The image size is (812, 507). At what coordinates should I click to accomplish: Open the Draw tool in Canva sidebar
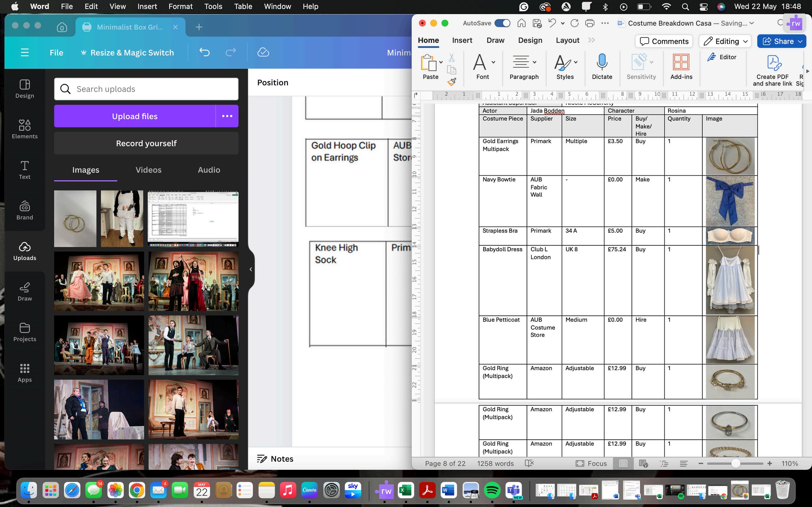24,291
